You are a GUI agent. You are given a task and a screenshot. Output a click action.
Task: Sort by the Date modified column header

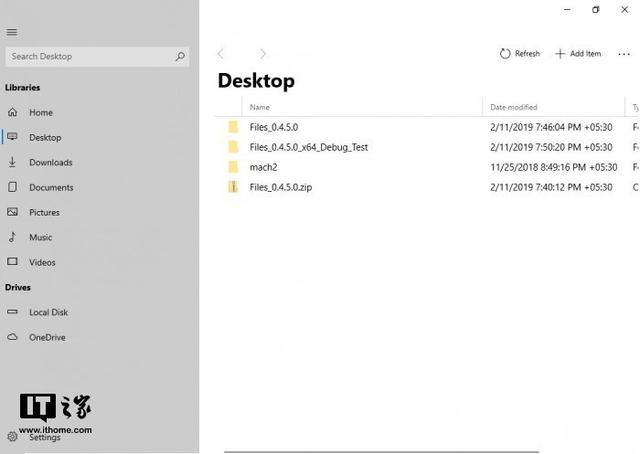pyautogui.click(x=514, y=107)
